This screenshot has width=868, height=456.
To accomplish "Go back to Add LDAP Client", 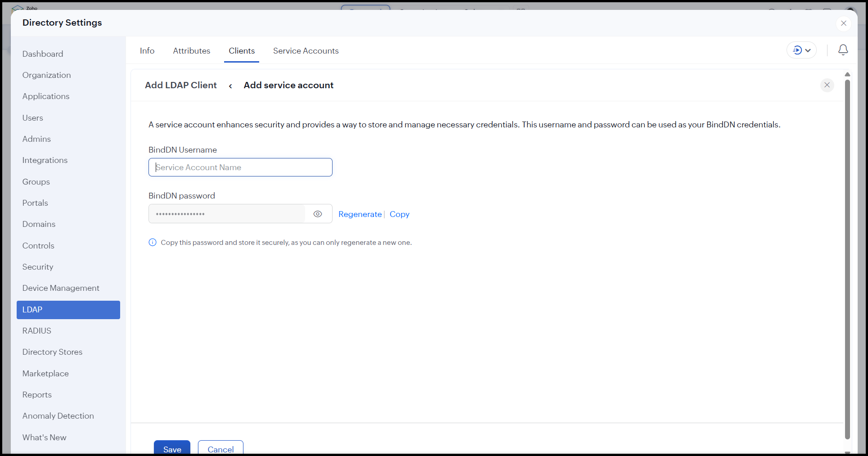I will tap(230, 86).
